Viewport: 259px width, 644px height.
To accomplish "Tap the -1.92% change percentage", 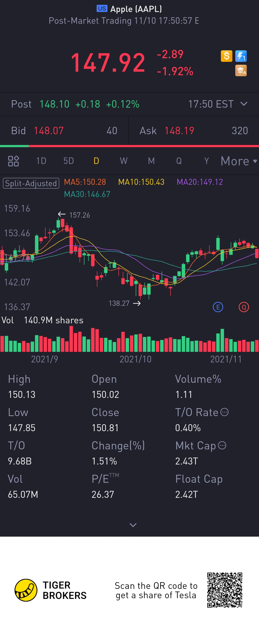I will (x=175, y=71).
